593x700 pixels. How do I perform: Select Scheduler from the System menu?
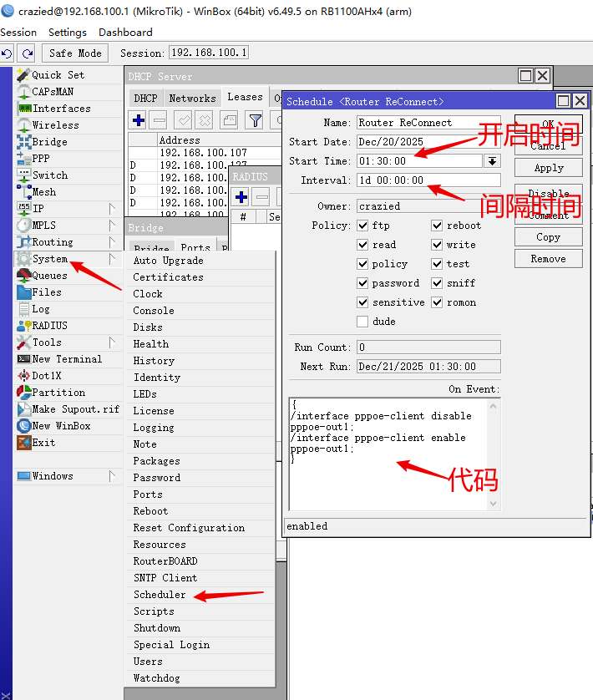pyautogui.click(x=160, y=594)
